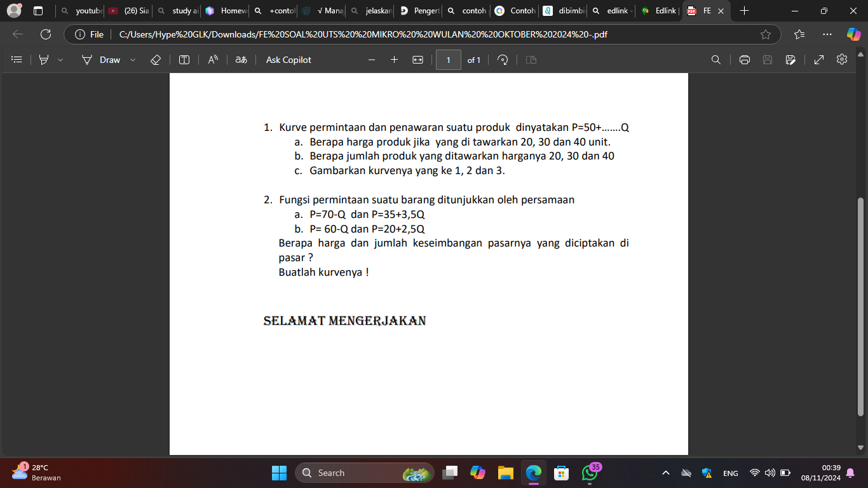Screen dimensions: 868x488
Task: Click the Save as icon
Action: (x=790, y=60)
